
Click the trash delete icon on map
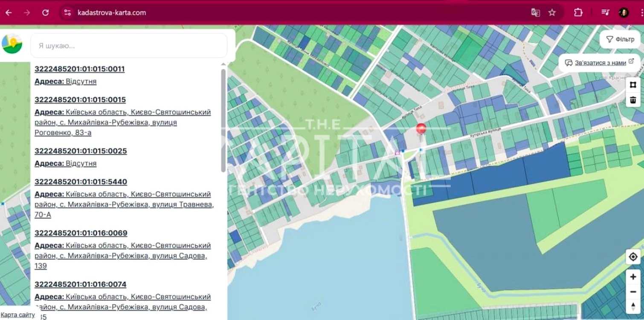click(633, 100)
